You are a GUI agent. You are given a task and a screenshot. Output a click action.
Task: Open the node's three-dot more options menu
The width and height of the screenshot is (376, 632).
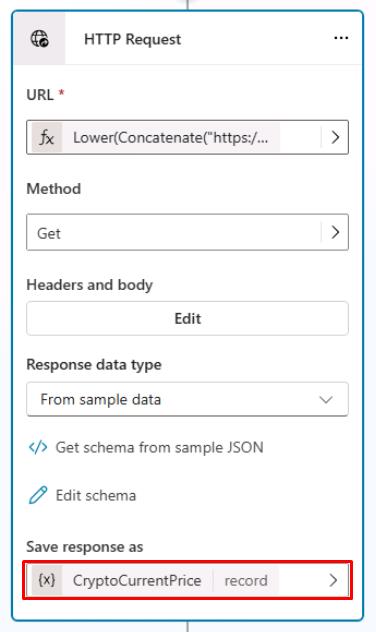click(341, 38)
